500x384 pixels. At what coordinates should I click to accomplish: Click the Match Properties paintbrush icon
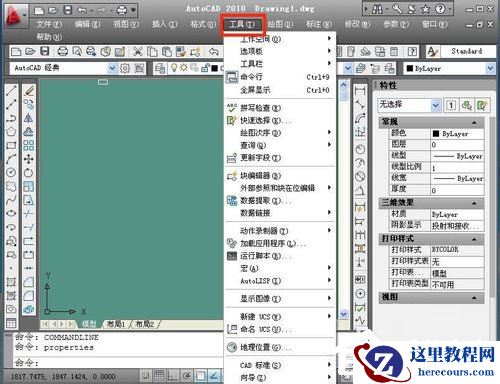coord(181,51)
